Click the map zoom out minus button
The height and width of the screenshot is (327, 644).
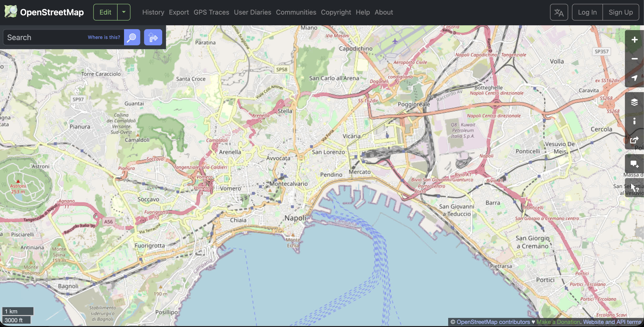click(634, 59)
